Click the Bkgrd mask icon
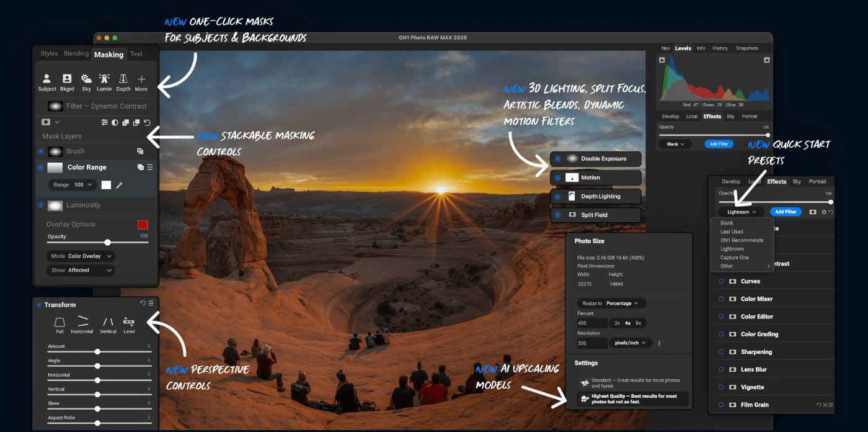Image resolution: width=868 pixels, height=432 pixels. click(x=67, y=79)
